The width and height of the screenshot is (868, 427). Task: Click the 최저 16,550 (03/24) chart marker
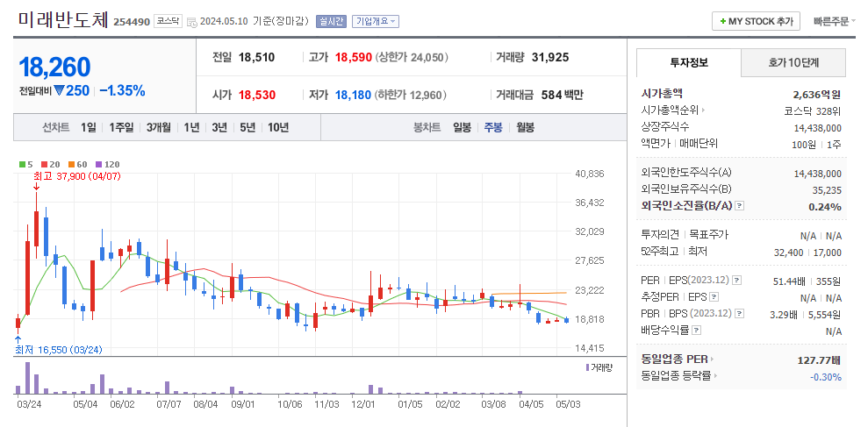pos(59,350)
